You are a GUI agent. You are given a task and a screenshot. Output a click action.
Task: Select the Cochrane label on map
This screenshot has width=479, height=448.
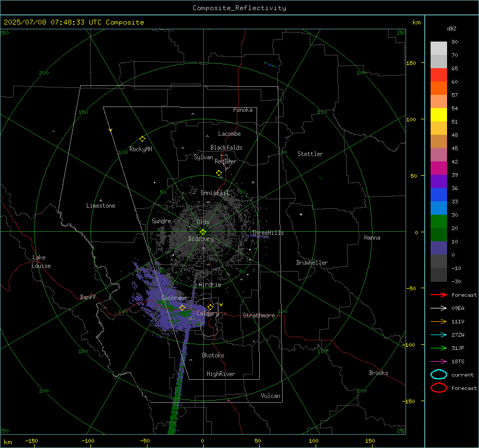click(x=174, y=298)
